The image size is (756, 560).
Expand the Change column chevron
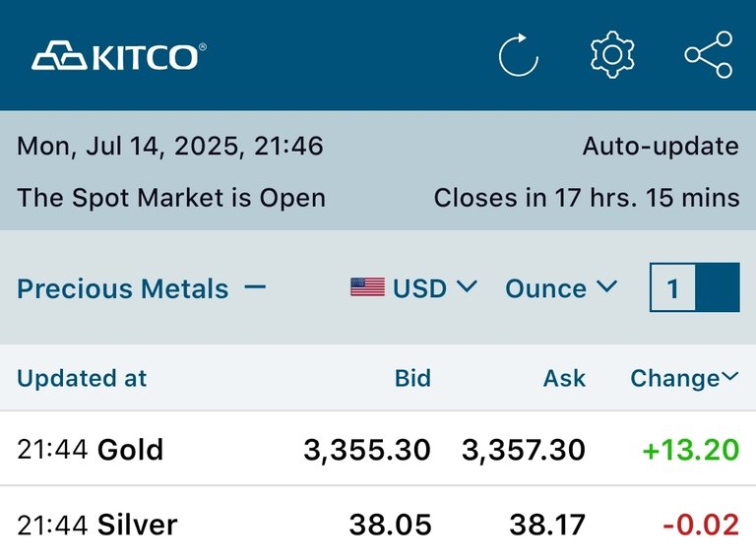tap(730, 376)
